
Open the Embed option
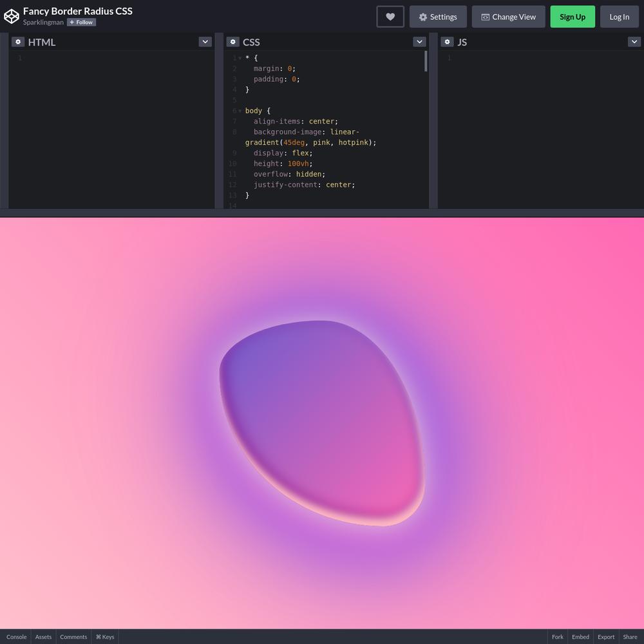pos(580,637)
